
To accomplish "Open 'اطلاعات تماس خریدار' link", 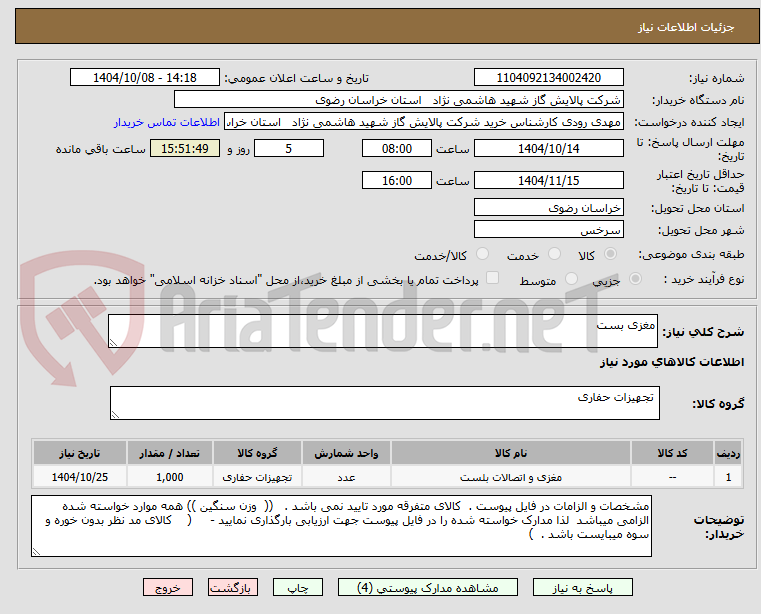I will (x=167, y=122).
